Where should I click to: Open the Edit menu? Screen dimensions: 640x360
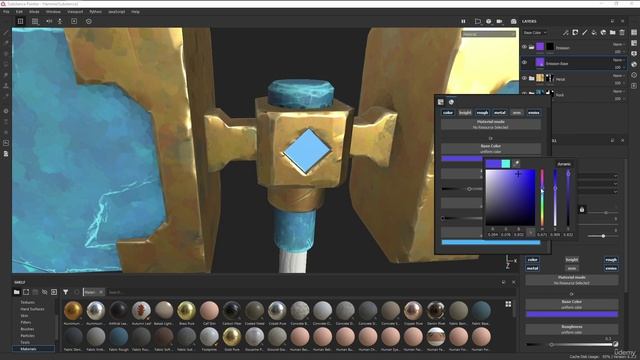coord(19,12)
